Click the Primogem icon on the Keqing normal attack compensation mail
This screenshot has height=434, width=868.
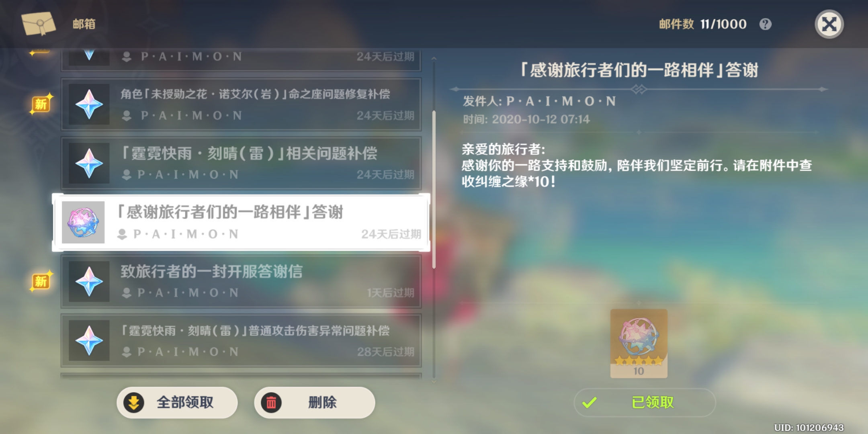click(89, 340)
